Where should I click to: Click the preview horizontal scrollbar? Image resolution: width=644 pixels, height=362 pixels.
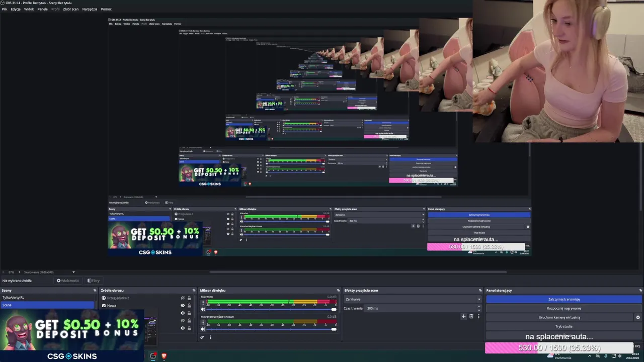coord(358,272)
